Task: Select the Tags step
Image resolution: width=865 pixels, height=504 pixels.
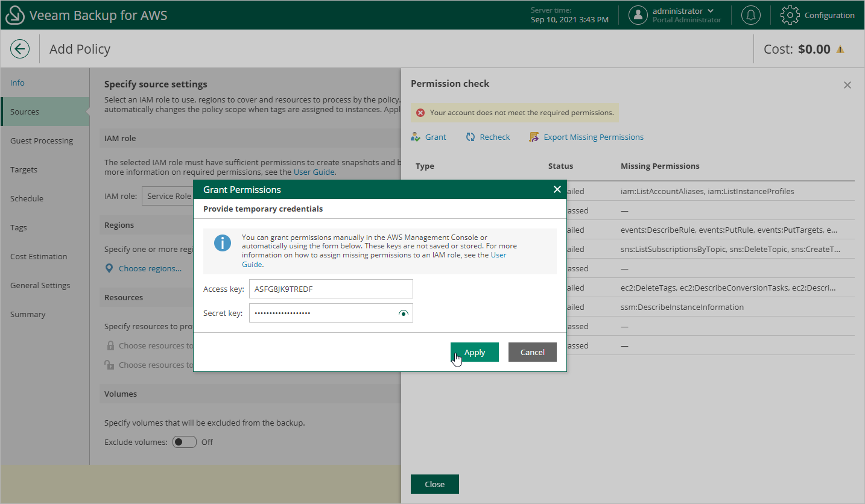Action: (x=19, y=227)
